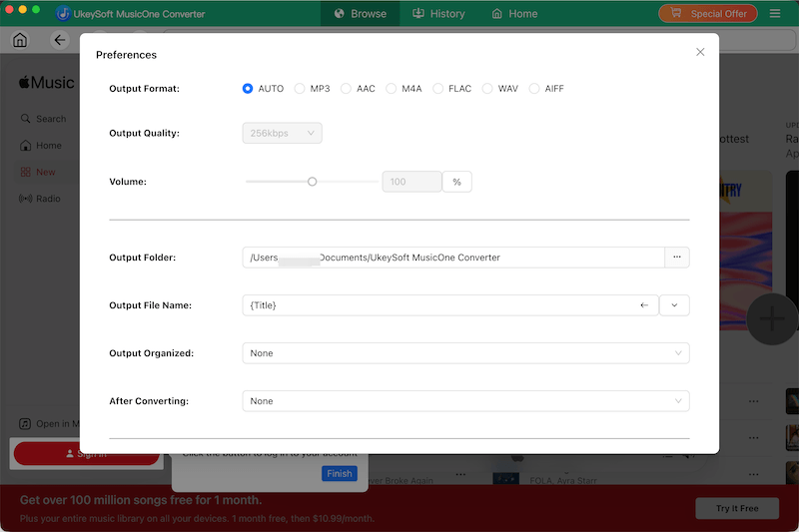This screenshot has height=532, width=799.
Task: Click the Try It Free button
Action: pos(737,508)
